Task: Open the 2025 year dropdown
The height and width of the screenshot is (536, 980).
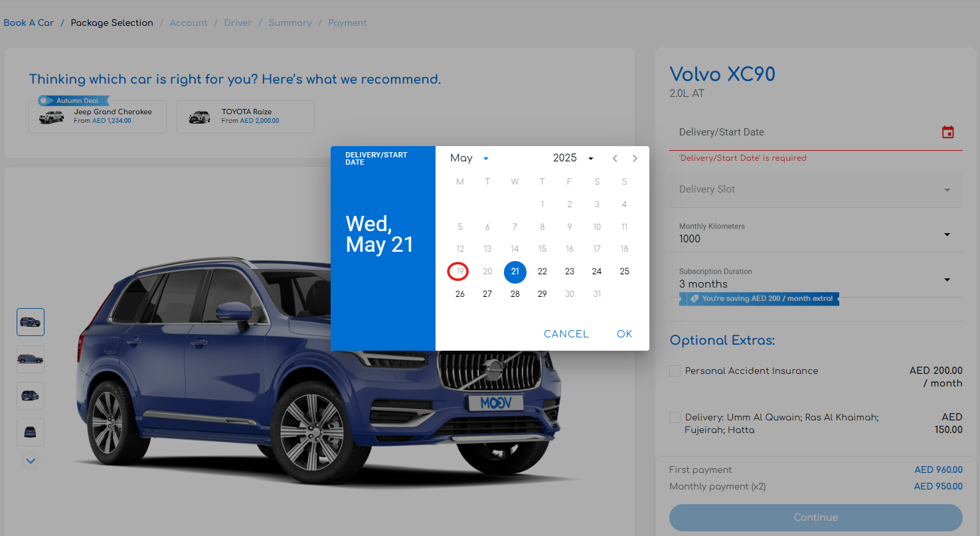Action: pos(573,158)
